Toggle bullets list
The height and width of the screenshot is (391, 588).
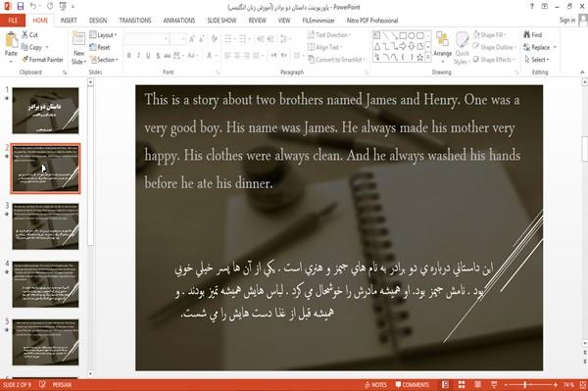click(227, 38)
